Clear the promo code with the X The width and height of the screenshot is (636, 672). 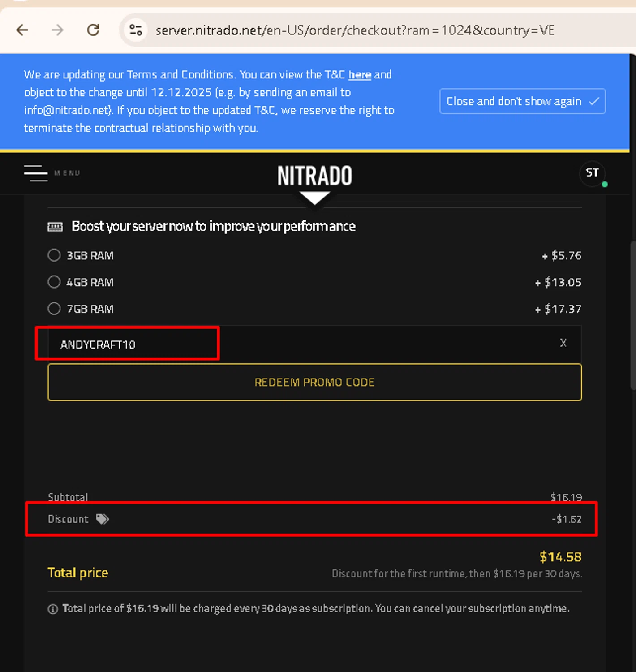pos(563,343)
